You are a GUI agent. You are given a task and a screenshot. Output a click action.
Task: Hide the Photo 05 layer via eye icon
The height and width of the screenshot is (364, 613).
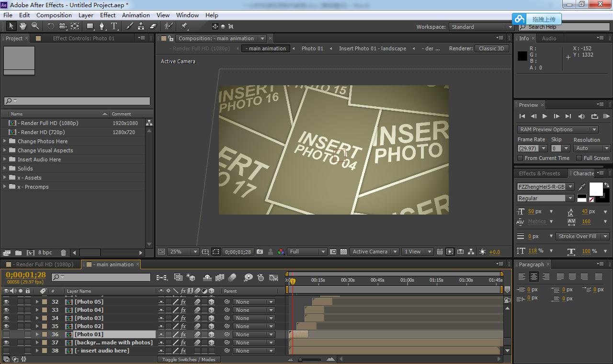click(x=6, y=302)
